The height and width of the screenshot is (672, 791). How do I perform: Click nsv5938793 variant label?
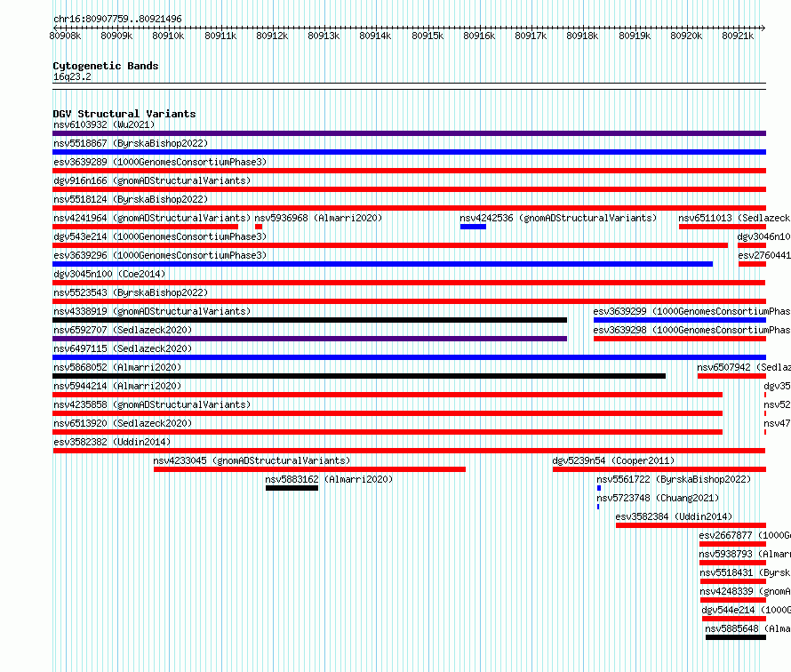(745, 554)
